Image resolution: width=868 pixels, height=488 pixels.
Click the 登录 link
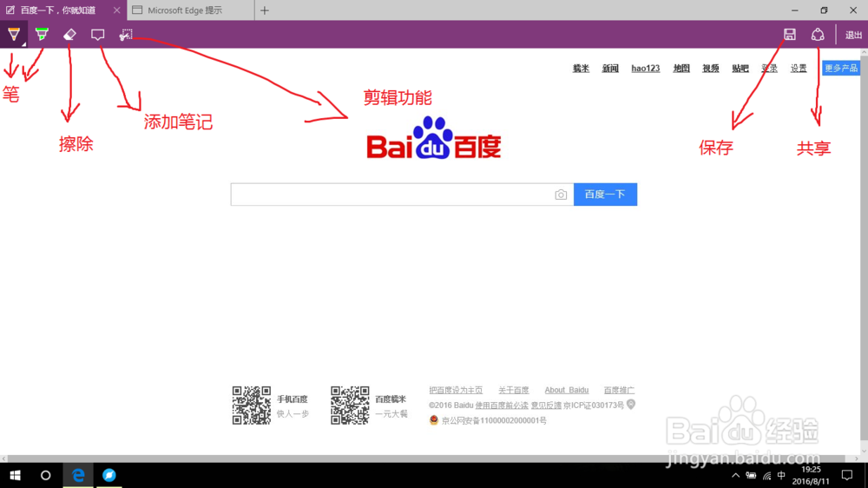coord(769,68)
